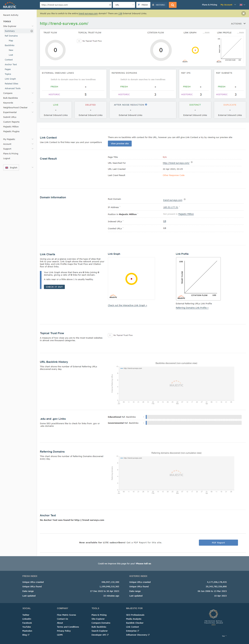Click gear icon next to root domain

(x=185, y=200)
